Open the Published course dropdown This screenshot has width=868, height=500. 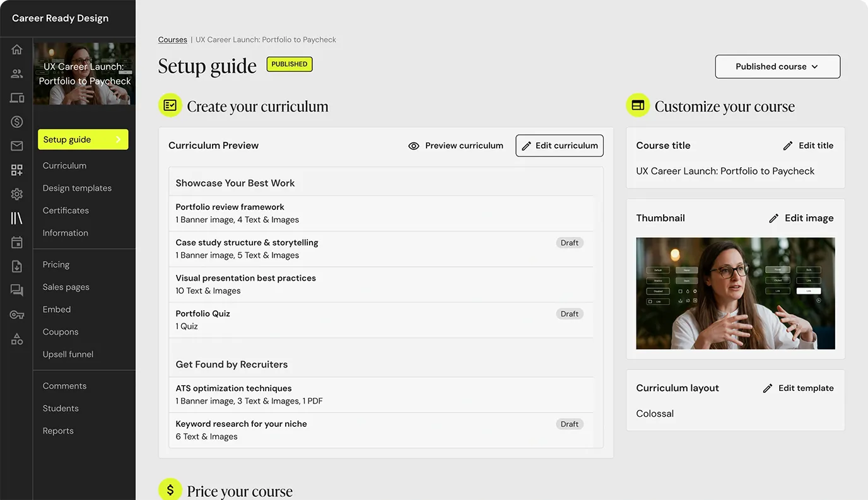click(x=777, y=66)
